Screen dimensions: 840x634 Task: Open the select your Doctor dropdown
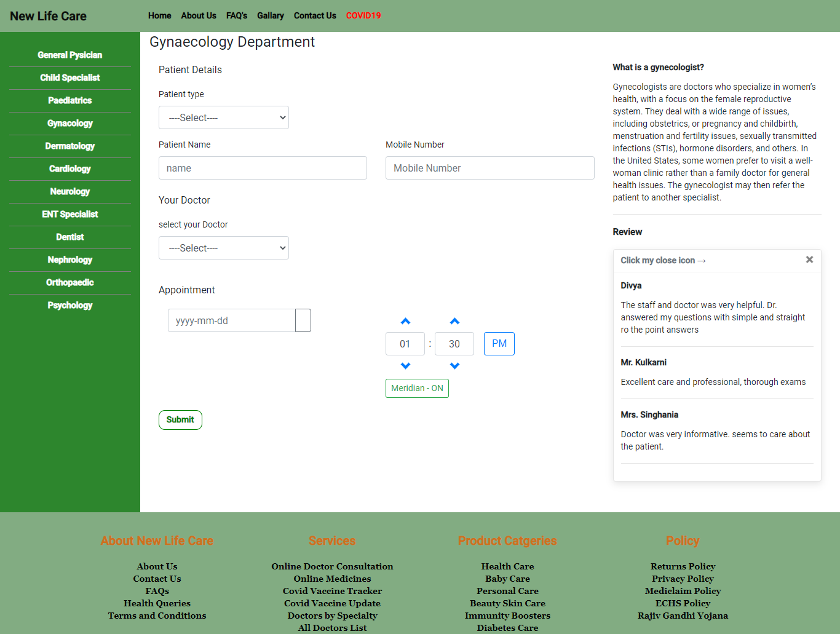point(224,248)
